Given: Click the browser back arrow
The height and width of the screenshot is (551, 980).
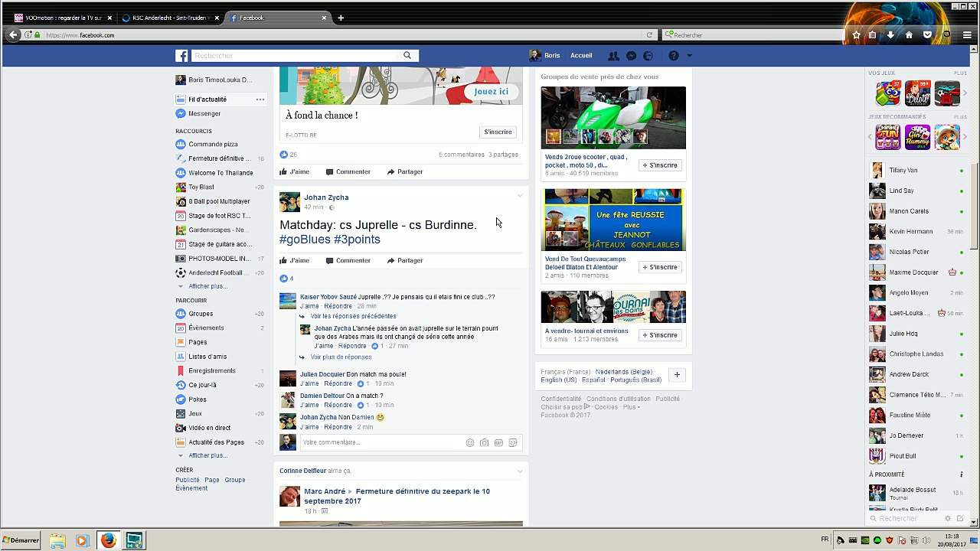Looking at the screenshot, I should click(13, 35).
